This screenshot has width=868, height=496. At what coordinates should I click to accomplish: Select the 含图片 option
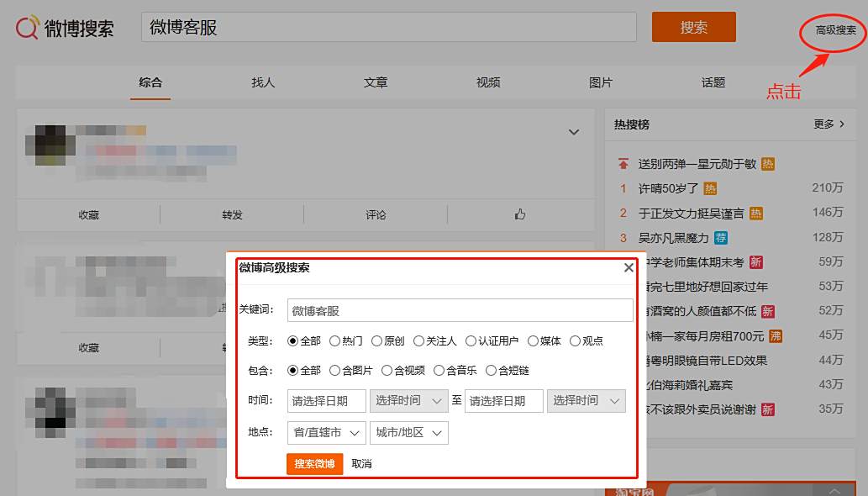click(x=335, y=371)
